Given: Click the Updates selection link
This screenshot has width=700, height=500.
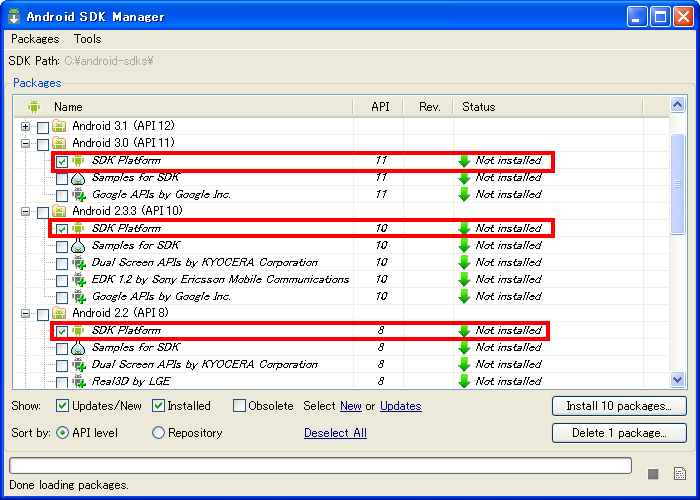Looking at the screenshot, I should (400, 406).
